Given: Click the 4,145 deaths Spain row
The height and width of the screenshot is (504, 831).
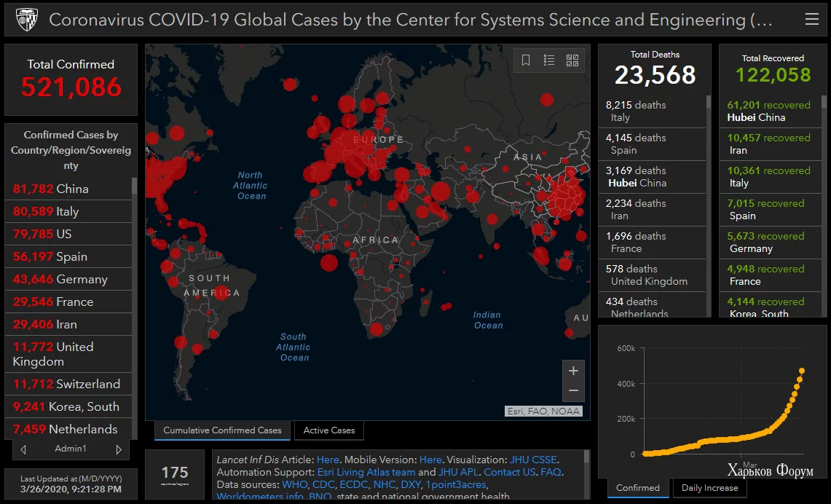Looking at the screenshot, I should 653,144.
